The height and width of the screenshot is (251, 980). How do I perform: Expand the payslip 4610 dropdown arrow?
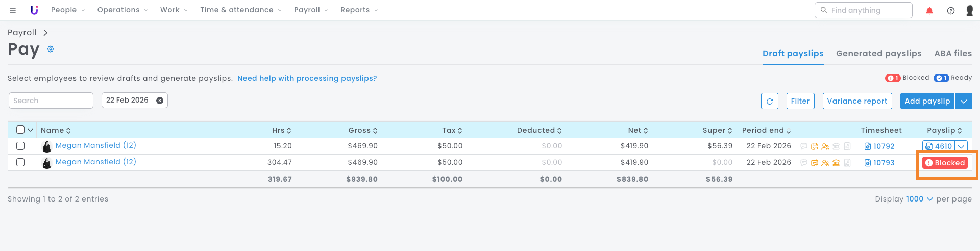pyautogui.click(x=961, y=146)
